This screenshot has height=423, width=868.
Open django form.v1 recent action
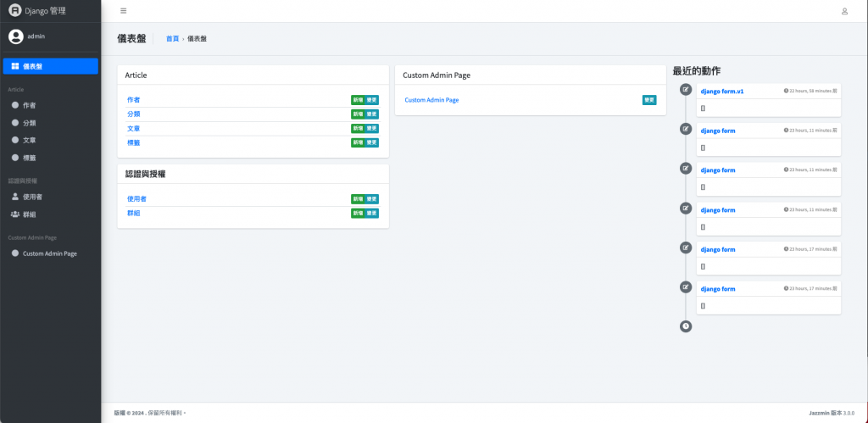click(x=722, y=91)
